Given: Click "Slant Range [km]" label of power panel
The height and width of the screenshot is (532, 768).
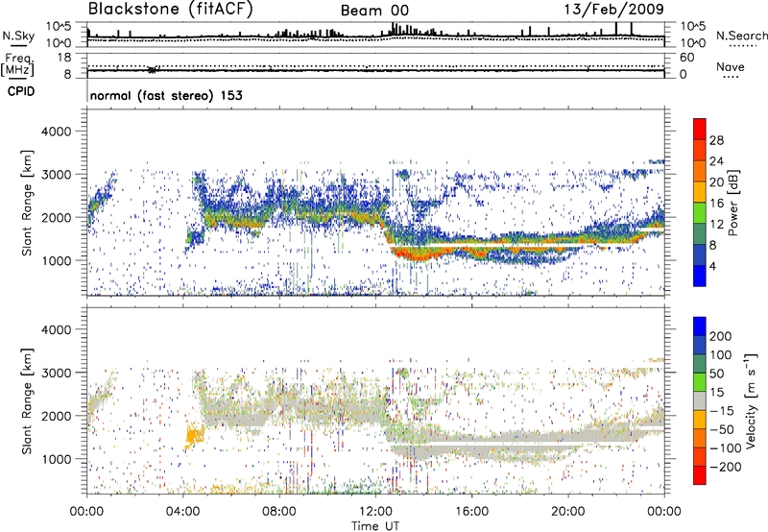Looking at the screenshot, I should click(x=27, y=204).
